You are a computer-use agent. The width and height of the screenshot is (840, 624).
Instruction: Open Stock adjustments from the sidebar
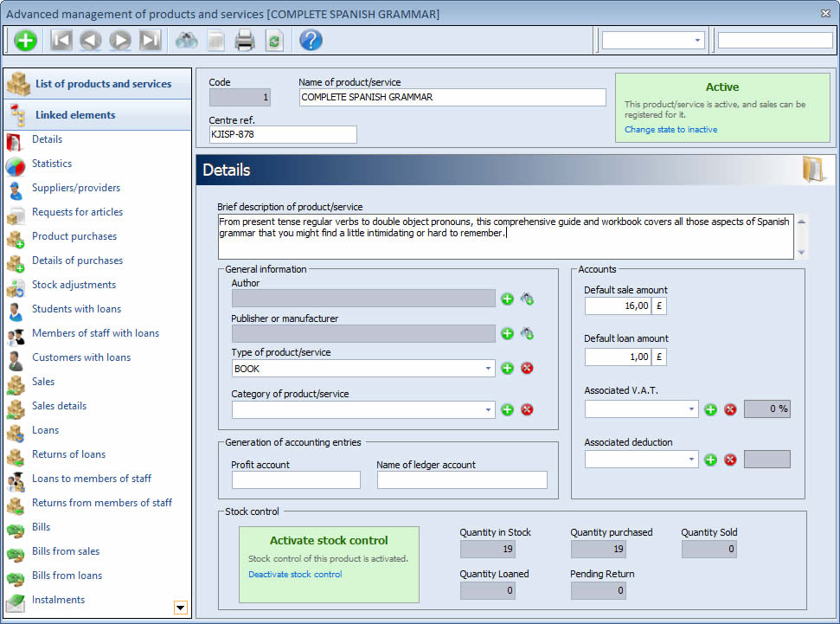[74, 285]
